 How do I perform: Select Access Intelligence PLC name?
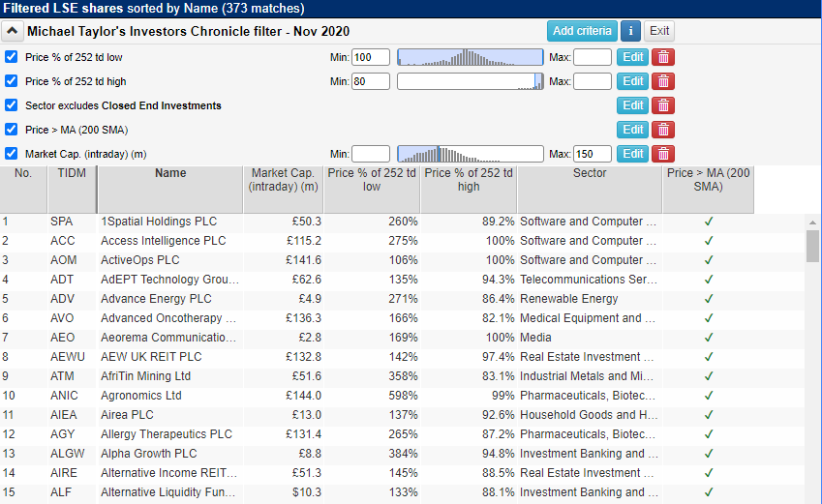click(x=163, y=241)
